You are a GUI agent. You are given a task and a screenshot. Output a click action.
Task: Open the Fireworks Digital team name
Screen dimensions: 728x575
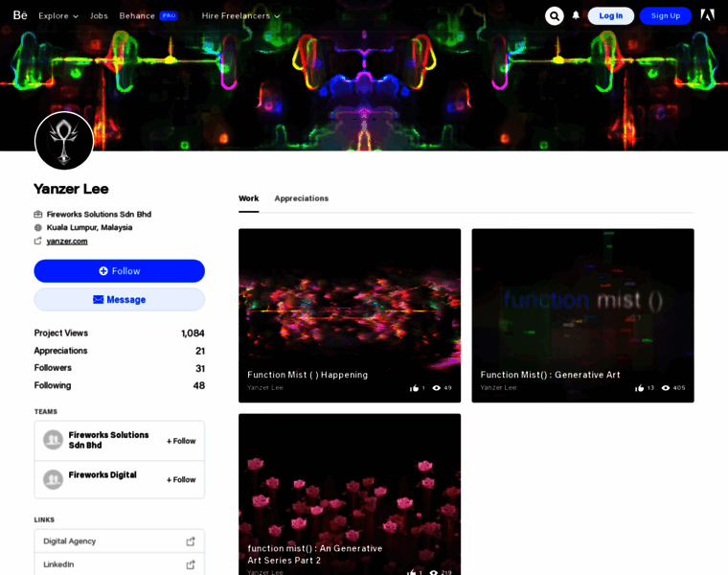102,474
